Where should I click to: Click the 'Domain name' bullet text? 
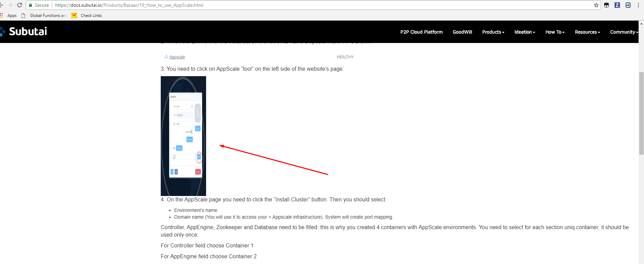click(284, 217)
